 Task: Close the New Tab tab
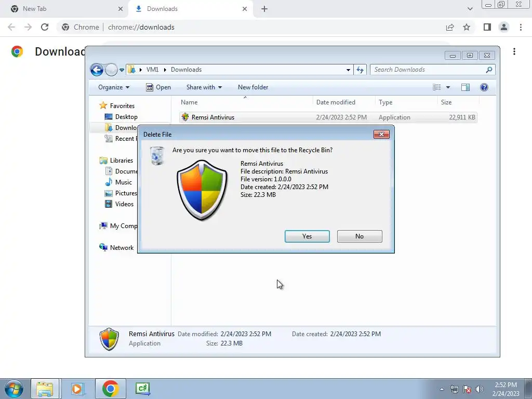[121, 9]
